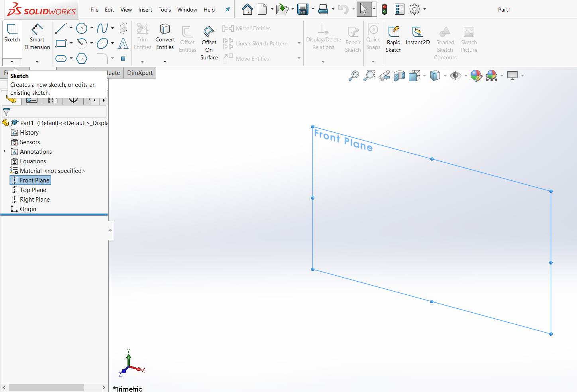Open the Spline tool dropdown arrow

pos(112,28)
